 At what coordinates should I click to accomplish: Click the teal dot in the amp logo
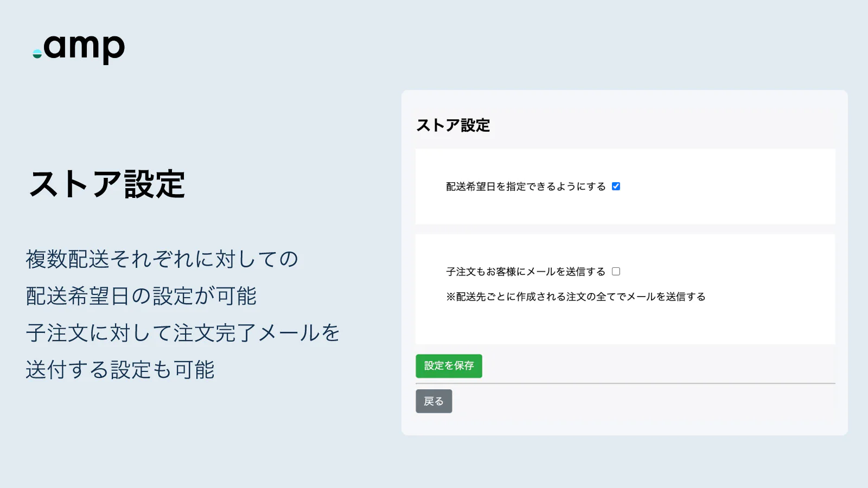tap(37, 54)
